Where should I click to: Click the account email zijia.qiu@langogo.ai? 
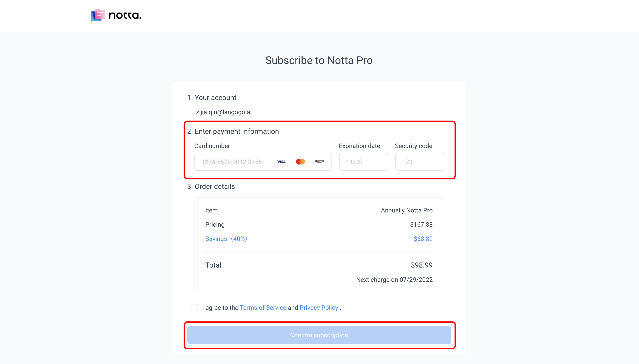[224, 112]
